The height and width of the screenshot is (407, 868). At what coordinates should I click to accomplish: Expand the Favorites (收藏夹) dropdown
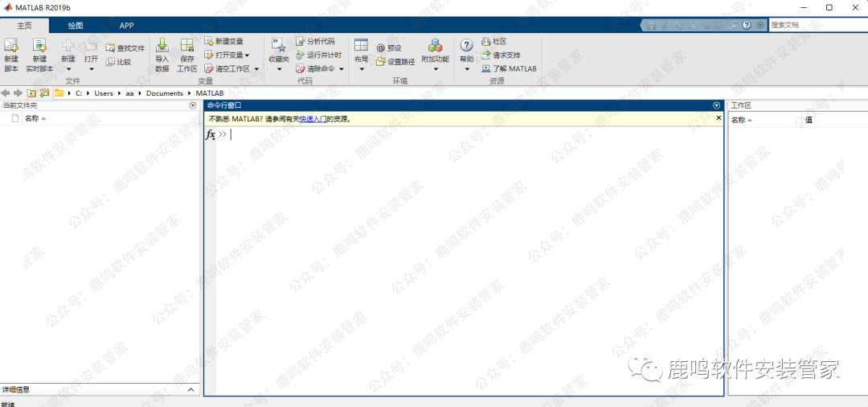(x=279, y=69)
